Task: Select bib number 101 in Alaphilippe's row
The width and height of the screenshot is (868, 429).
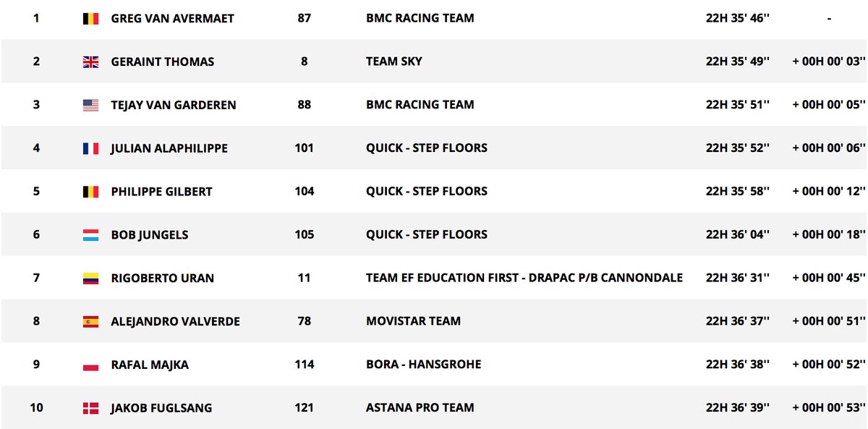Action: [305, 148]
